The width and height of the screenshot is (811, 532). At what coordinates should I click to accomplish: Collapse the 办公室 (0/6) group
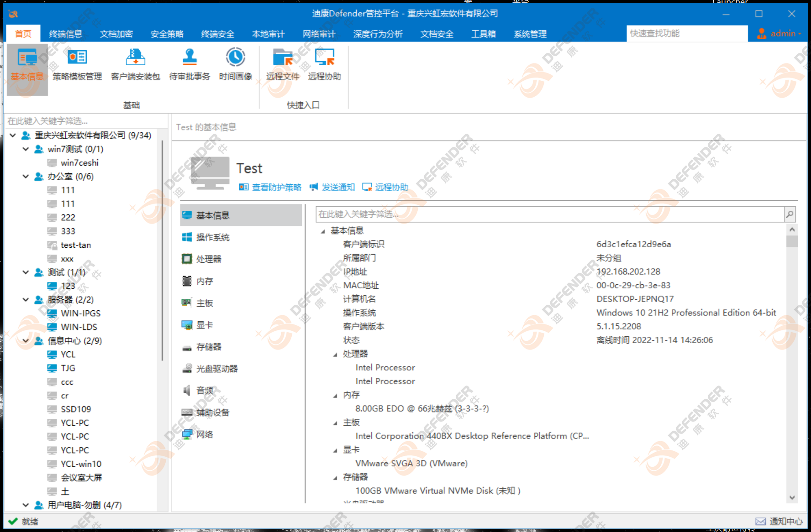[x=26, y=177]
